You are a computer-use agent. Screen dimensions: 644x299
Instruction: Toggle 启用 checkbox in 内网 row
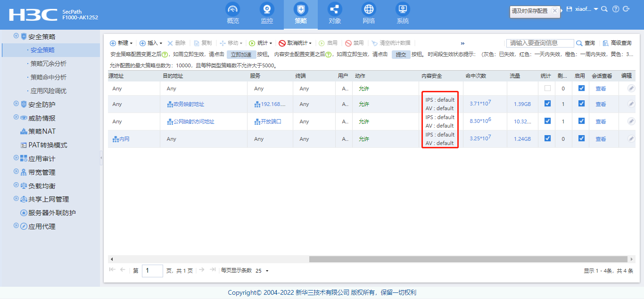(581, 138)
